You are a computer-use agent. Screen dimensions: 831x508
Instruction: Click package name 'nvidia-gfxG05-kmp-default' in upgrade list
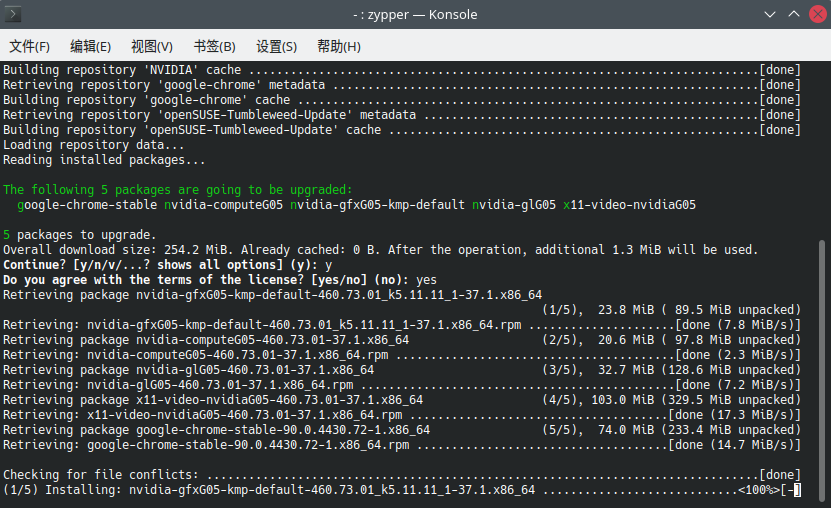pyautogui.click(x=377, y=205)
